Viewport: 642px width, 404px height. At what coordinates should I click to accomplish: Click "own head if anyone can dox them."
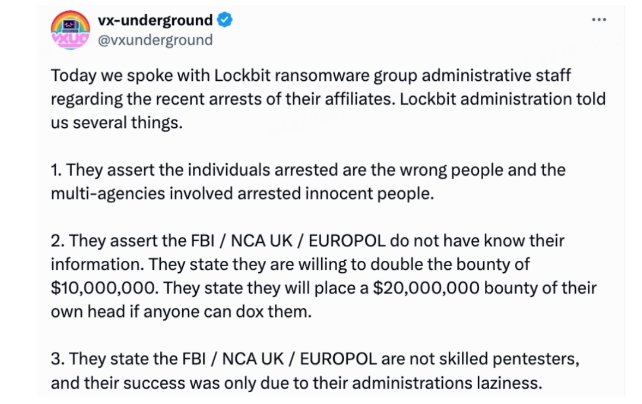(x=181, y=312)
